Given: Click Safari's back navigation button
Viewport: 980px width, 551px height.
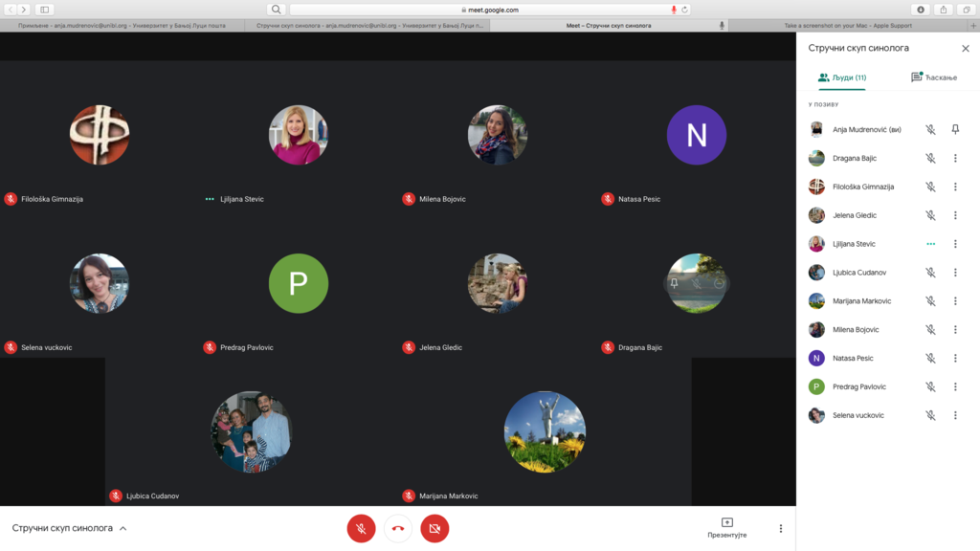Looking at the screenshot, I should (x=11, y=10).
